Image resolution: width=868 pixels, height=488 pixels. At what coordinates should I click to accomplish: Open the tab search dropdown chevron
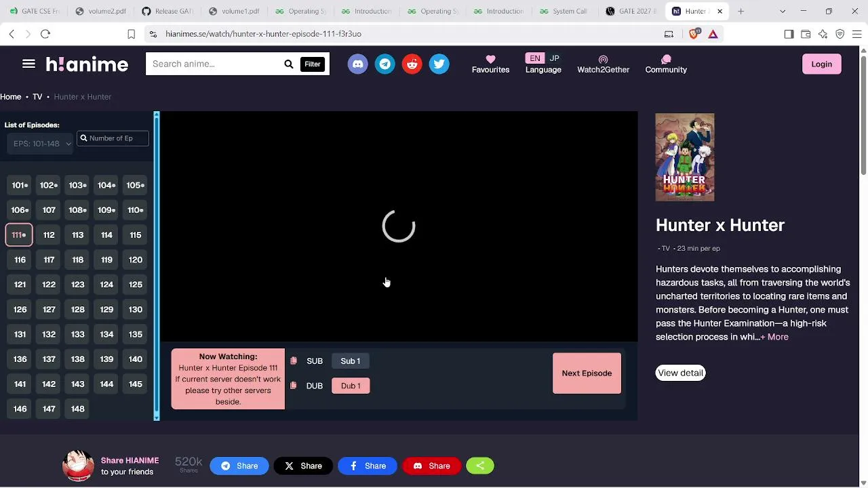point(783,11)
